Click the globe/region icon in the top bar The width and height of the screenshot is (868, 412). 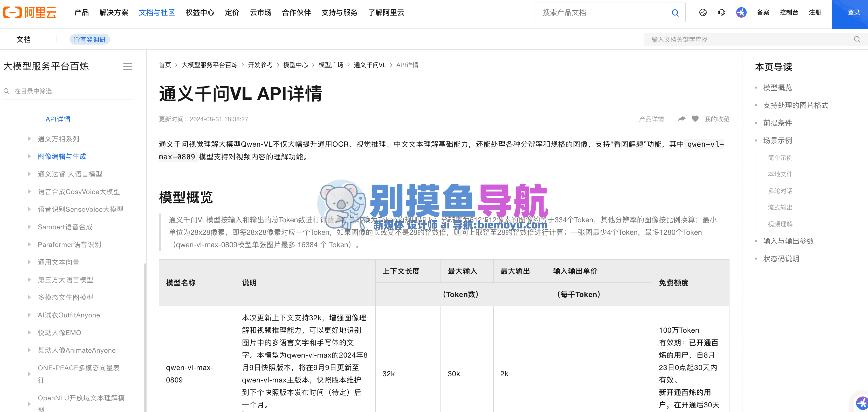703,12
